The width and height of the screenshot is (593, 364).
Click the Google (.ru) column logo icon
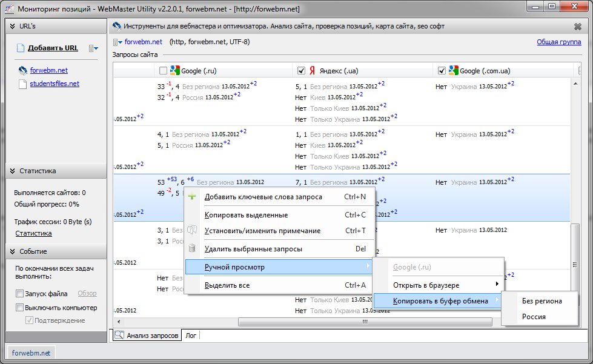(174, 70)
